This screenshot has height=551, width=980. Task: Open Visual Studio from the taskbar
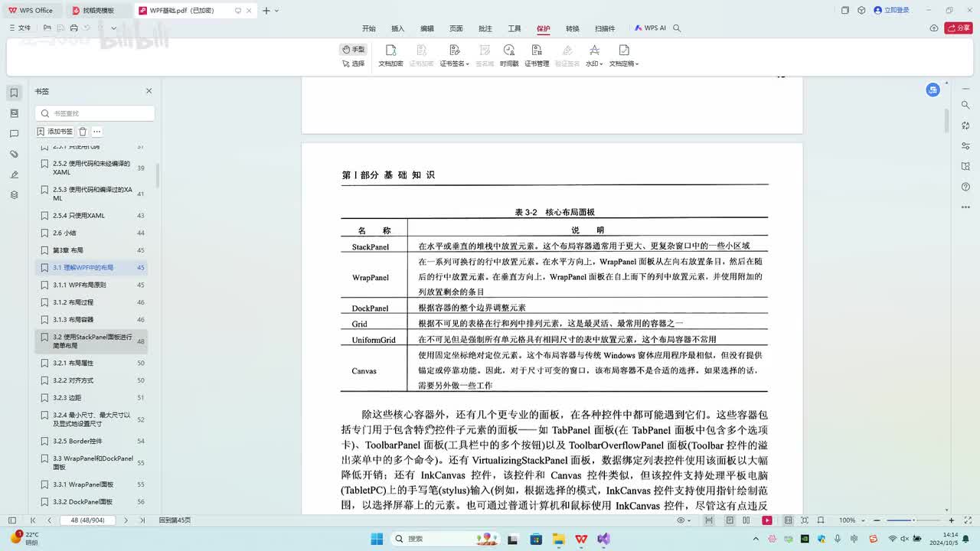(x=603, y=539)
